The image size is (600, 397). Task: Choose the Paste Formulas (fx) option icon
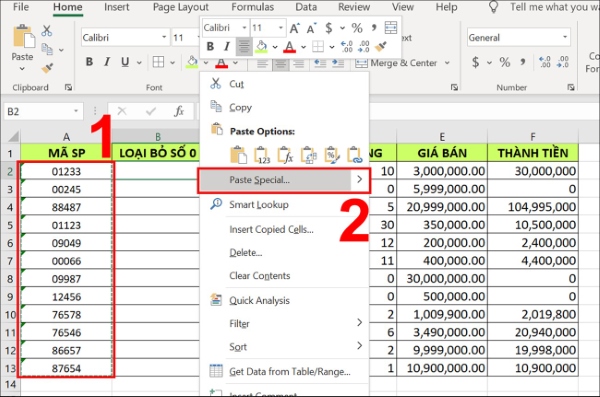click(x=285, y=155)
